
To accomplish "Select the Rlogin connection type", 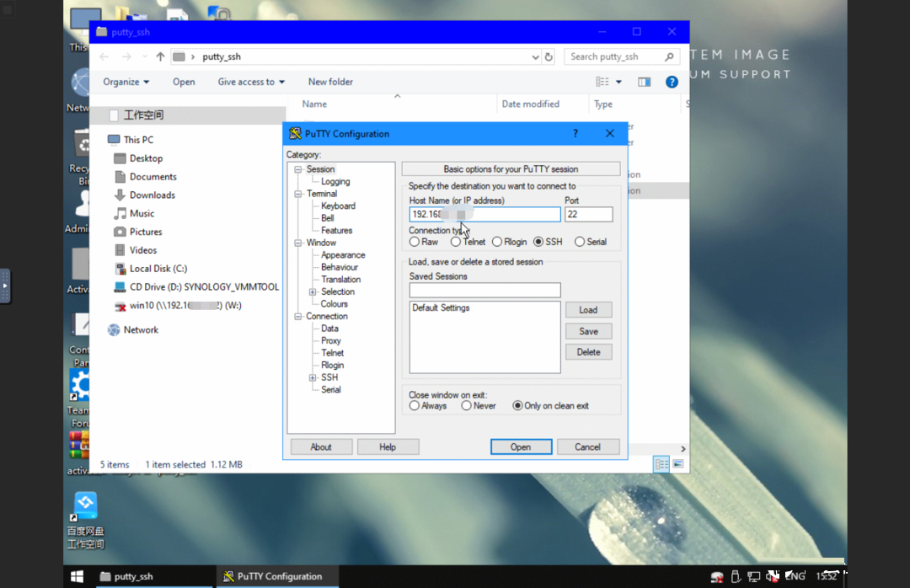I will tap(497, 242).
